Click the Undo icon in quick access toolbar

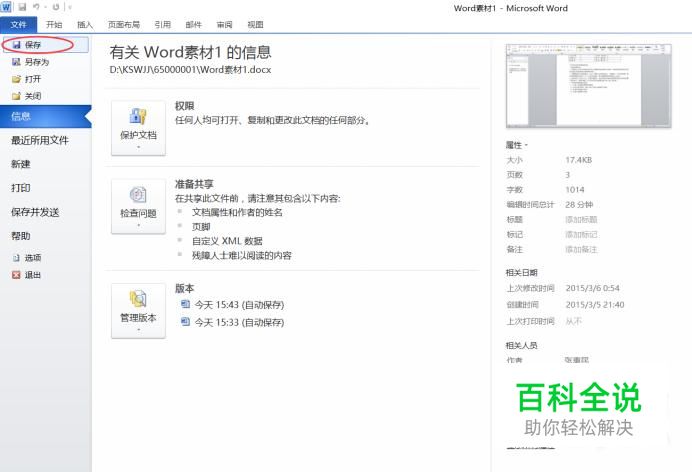coord(37,7)
